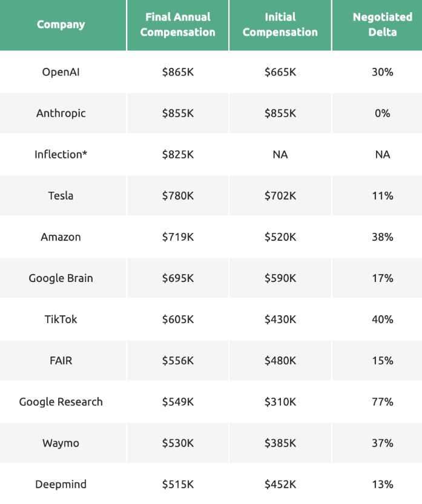
Task: Click Anthropic's 0% negotiated delta
Action: pos(382,113)
